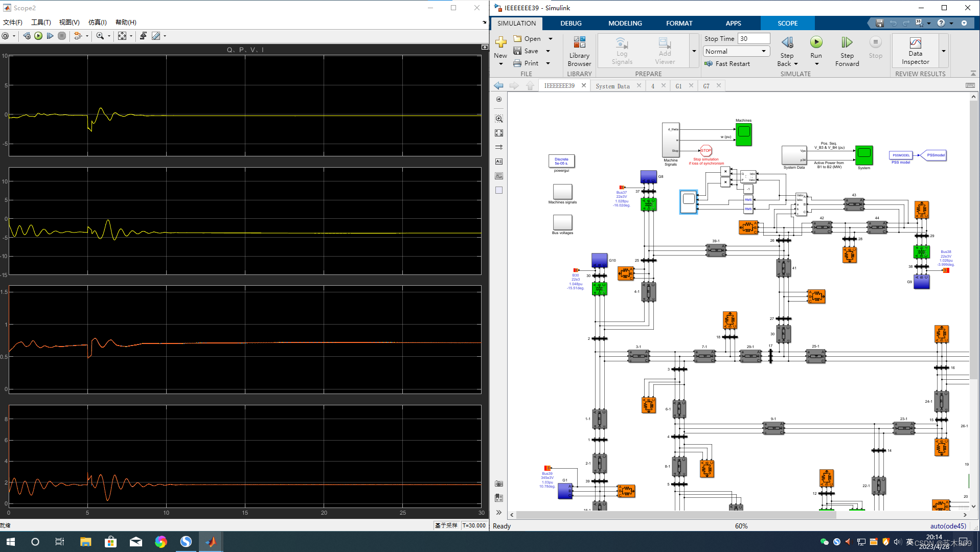The image size is (980, 552).
Task: Open File Explorer from taskbar
Action: pos(85,542)
